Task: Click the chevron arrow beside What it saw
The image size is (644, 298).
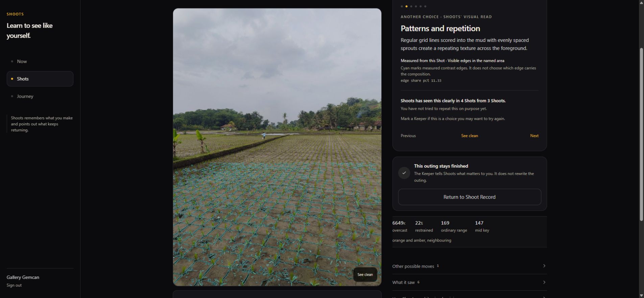Action: point(544,282)
